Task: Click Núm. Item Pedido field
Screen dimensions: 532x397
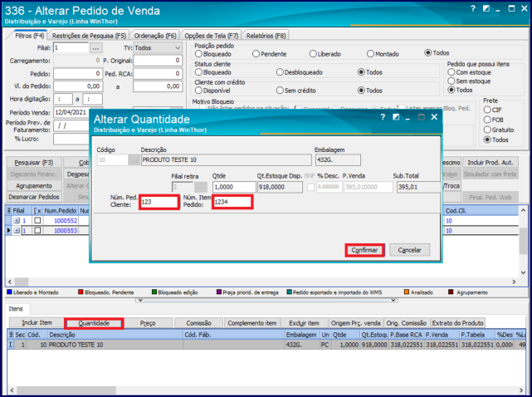Action: (x=232, y=202)
